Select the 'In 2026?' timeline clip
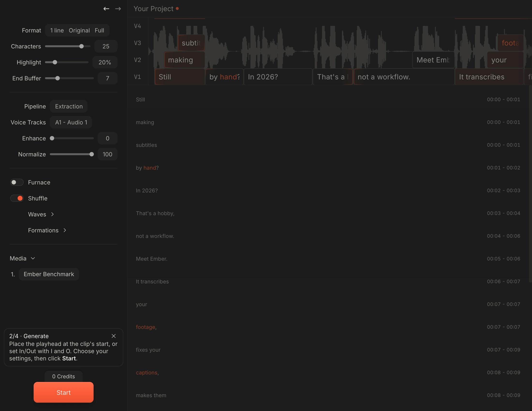The width and height of the screenshot is (532, 411). [278, 77]
